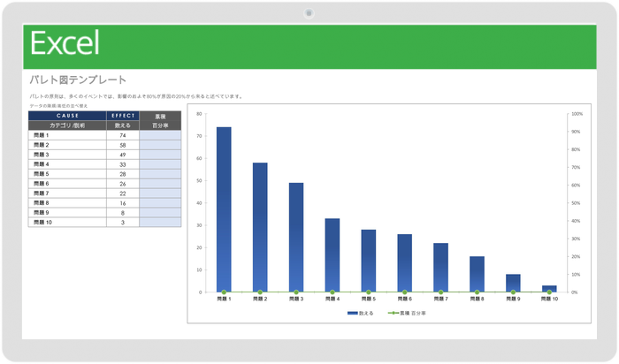Select table cell 問題 3 in the CAUSE column
Image resolution: width=619 pixels, height=364 pixels.
[x=67, y=155]
